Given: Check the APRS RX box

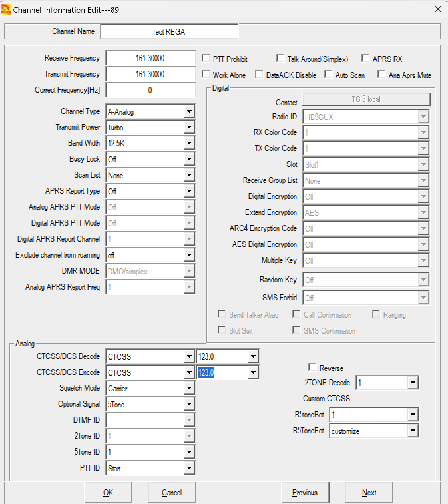Looking at the screenshot, I should [365, 59].
